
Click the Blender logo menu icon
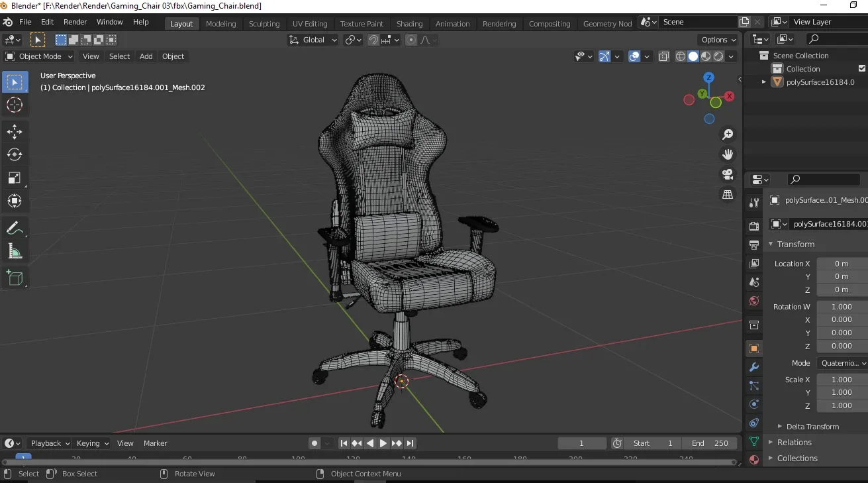click(8, 22)
